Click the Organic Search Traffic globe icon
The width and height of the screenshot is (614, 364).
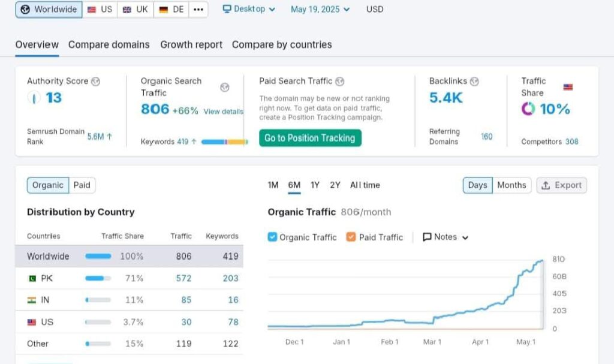pos(225,88)
